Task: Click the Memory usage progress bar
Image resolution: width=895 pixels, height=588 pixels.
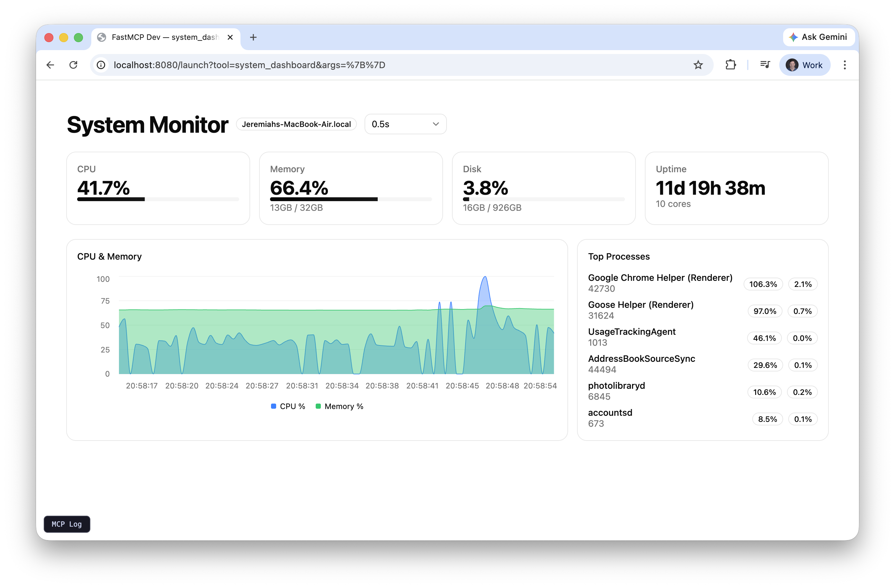Action: point(350,199)
